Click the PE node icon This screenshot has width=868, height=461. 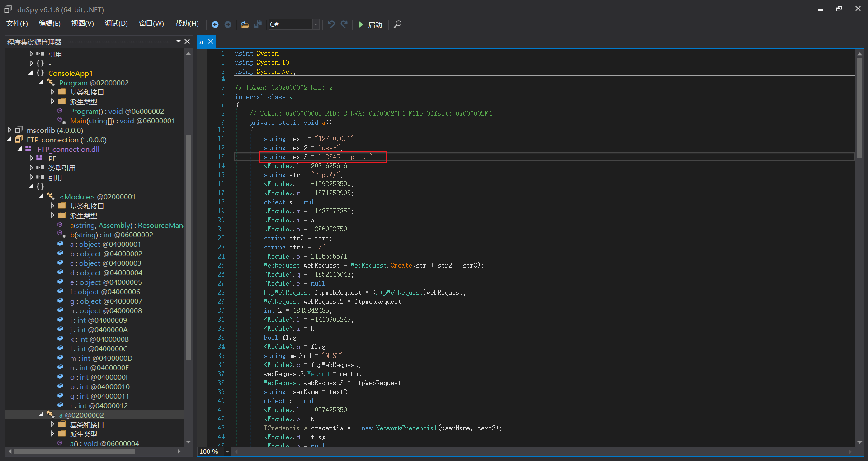click(39, 158)
